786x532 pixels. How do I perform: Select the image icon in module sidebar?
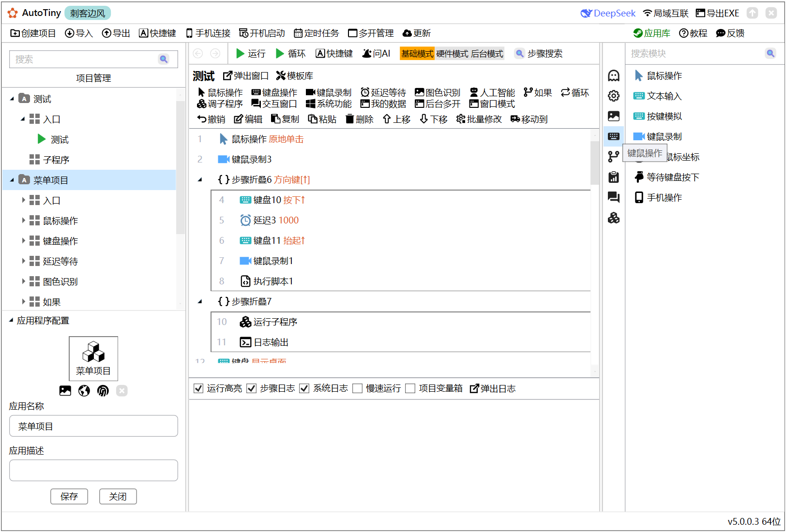[x=614, y=116]
